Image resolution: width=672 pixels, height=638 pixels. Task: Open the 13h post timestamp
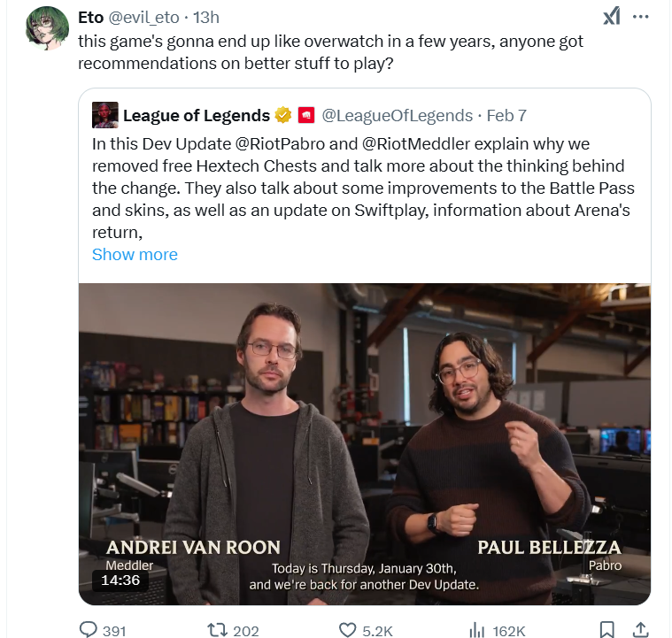[206, 18]
